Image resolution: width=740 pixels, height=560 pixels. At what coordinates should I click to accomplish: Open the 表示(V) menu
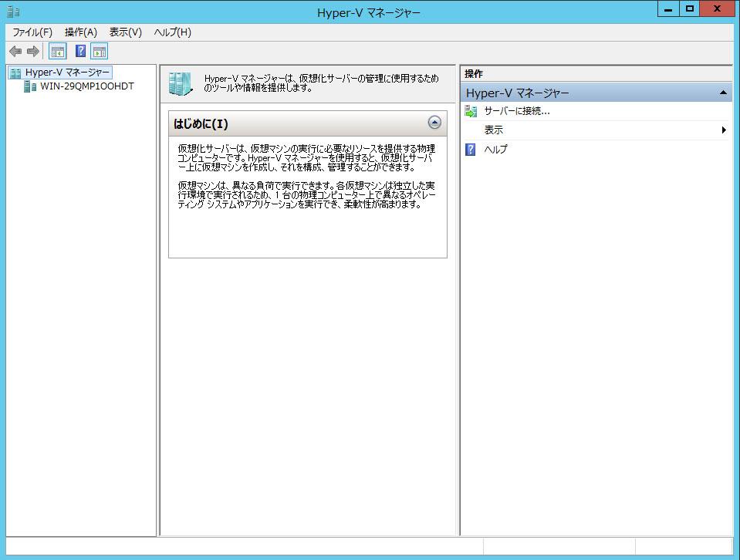click(126, 32)
